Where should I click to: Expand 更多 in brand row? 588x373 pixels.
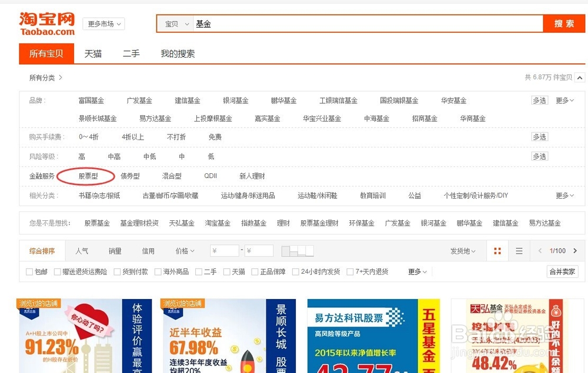(564, 100)
